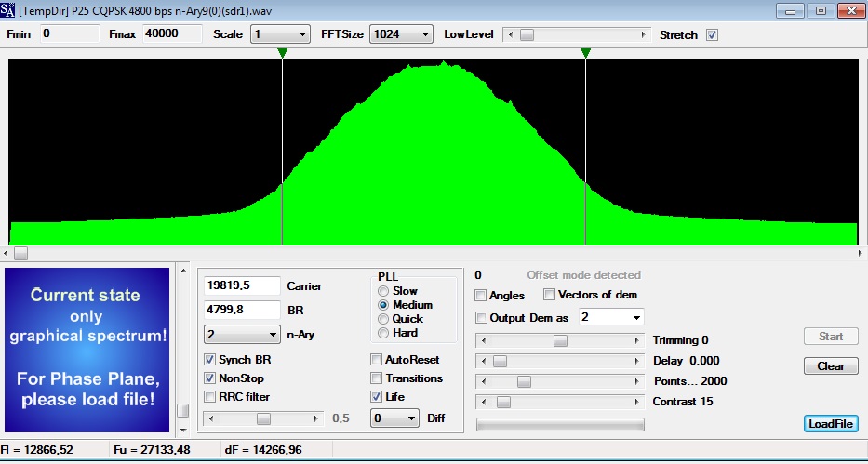Viewport: 868px width, 464px height.
Task: Select the Hard PLL option
Action: (383, 333)
